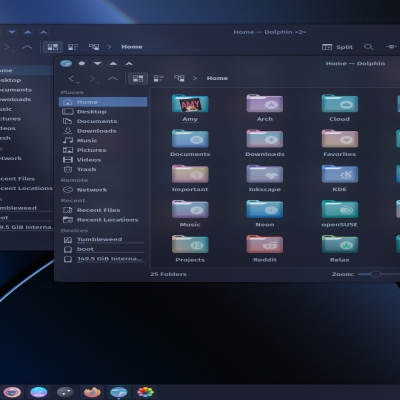Screen dimensions: 400x400
Task: Click Home in the front window breadcrumb
Action: click(217, 78)
